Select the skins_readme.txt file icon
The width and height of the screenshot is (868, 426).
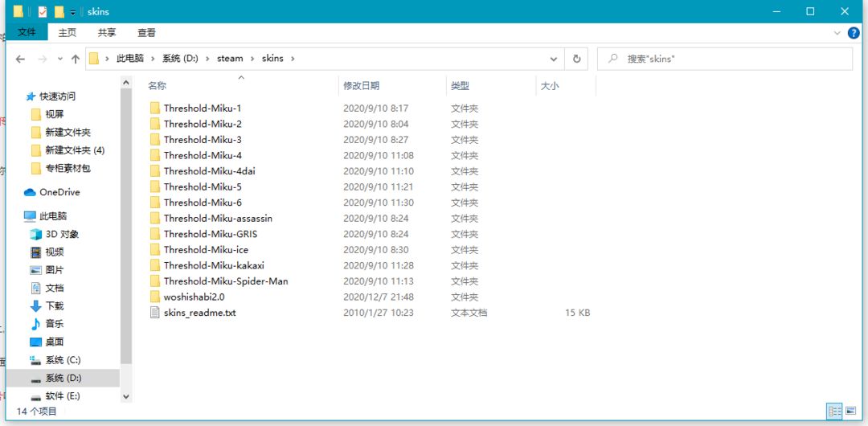[x=155, y=313]
